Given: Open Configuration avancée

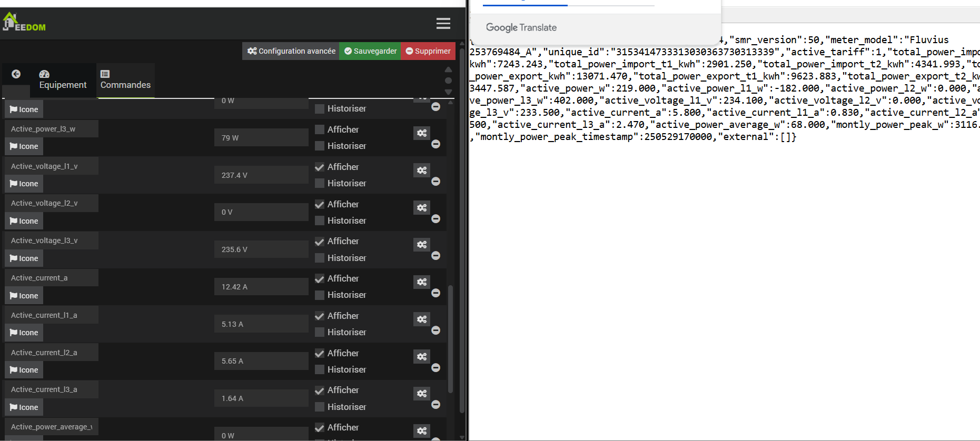Looking at the screenshot, I should (x=291, y=51).
